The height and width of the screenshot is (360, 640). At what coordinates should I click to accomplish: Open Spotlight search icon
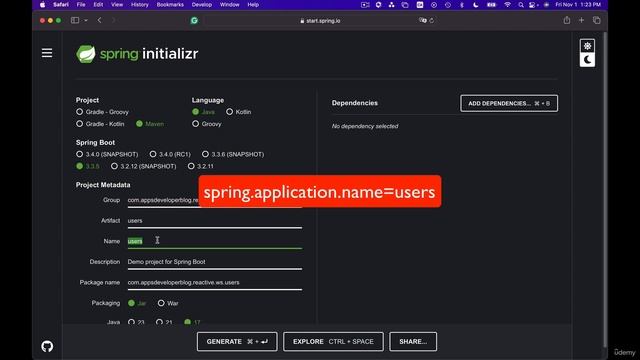521,4
